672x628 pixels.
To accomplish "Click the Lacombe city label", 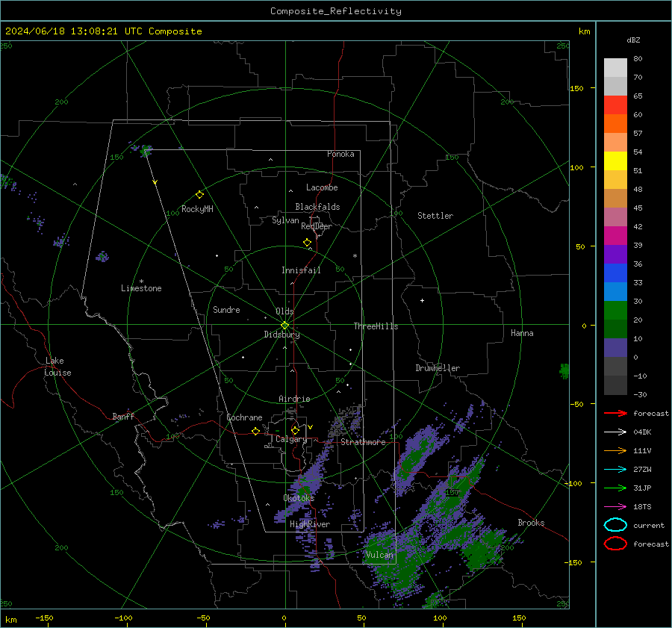I will (322, 187).
